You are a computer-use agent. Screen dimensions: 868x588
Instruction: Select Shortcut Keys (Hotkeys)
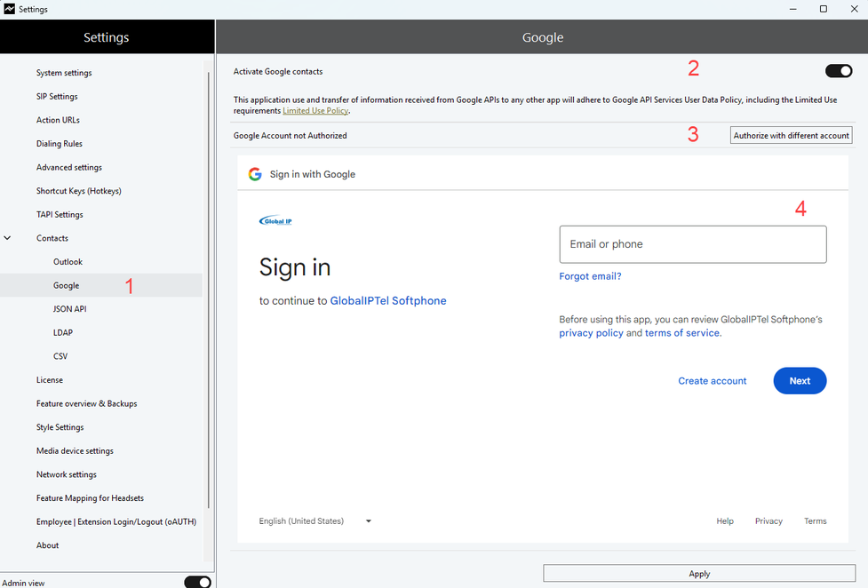[78, 191]
